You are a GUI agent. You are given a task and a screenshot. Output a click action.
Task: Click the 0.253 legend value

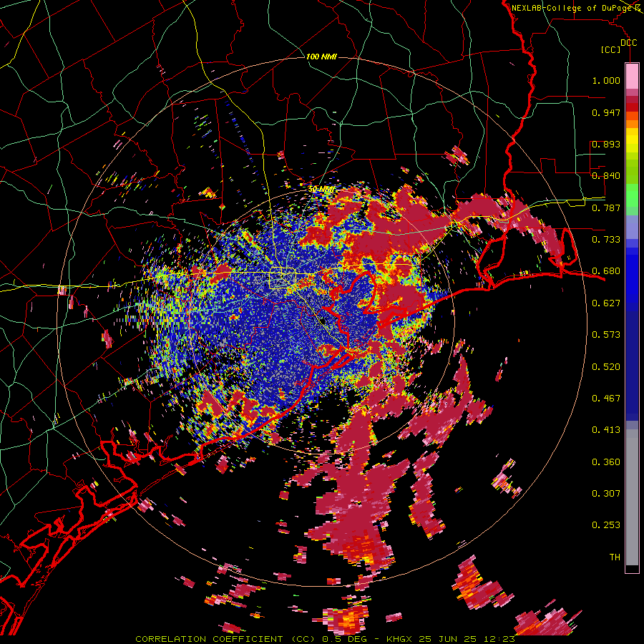[x=606, y=525]
